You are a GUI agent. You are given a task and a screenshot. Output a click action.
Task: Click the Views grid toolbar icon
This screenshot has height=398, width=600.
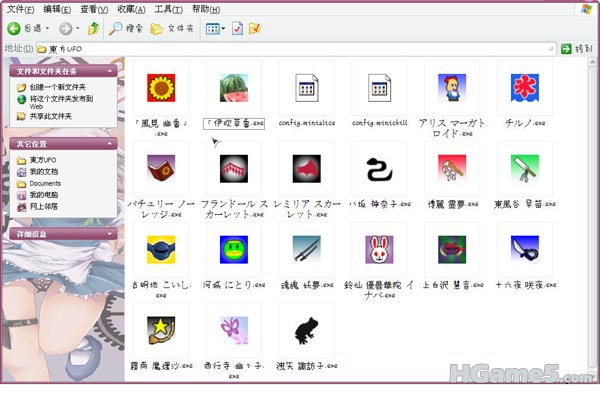pyautogui.click(x=212, y=28)
